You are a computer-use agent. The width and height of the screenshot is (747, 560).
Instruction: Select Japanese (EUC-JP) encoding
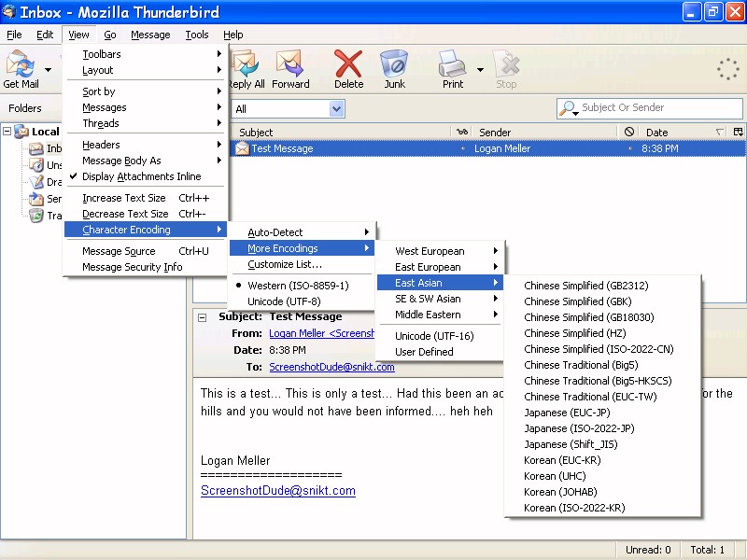pyautogui.click(x=602, y=413)
